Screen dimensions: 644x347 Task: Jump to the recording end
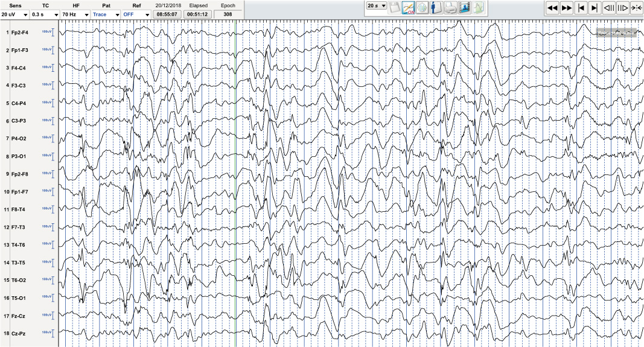point(594,8)
